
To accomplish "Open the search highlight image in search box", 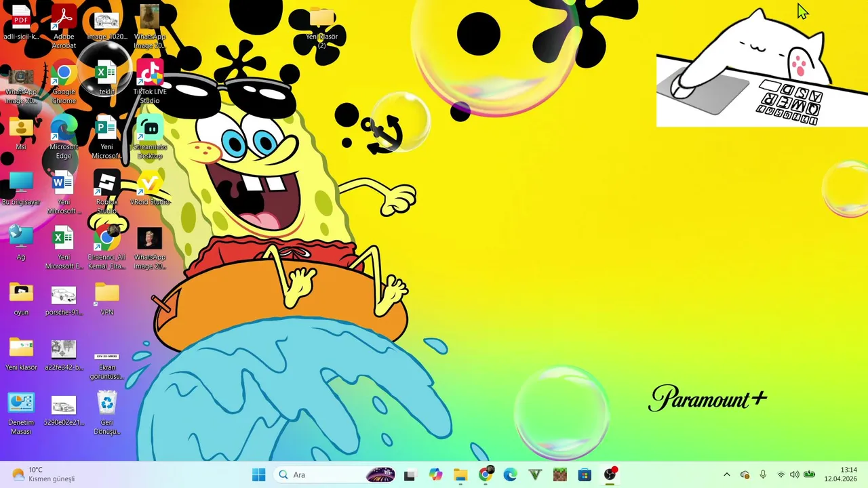I will (x=380, y=475).
